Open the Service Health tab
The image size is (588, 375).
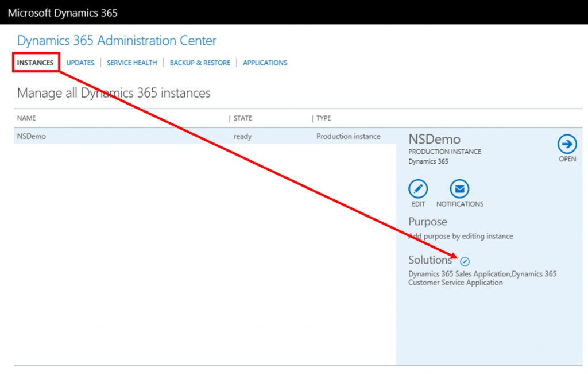point(132,63)
